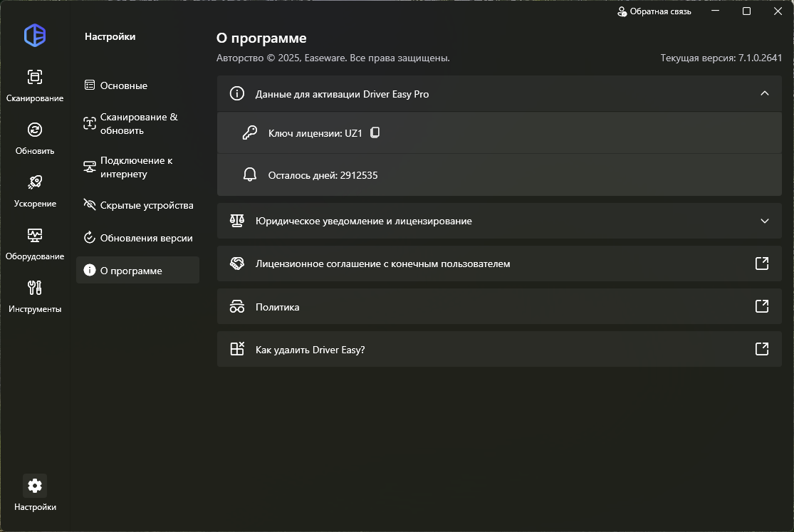The image size is (794, 532).
Task: Open the Сканирование section in sidebar
Action: coord(35,77)
